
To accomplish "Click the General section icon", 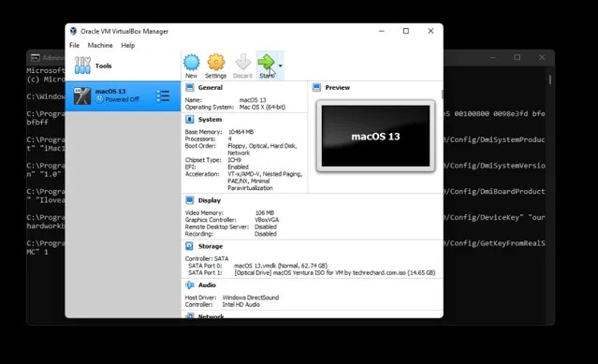I will click(x=190, y=88).
